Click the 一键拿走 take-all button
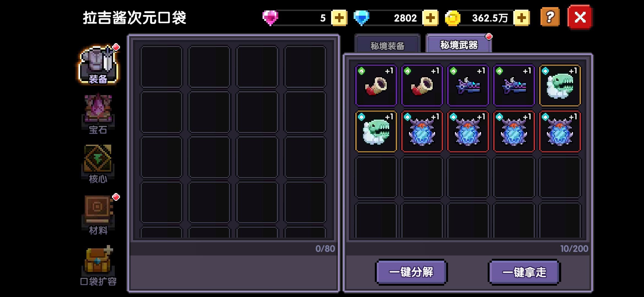The image size is (644, 297). [524, 272]
